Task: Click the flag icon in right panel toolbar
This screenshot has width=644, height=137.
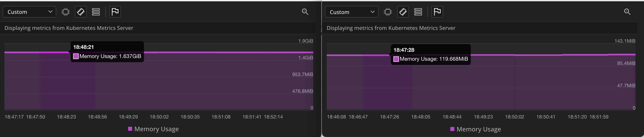Action: [437, 12]
